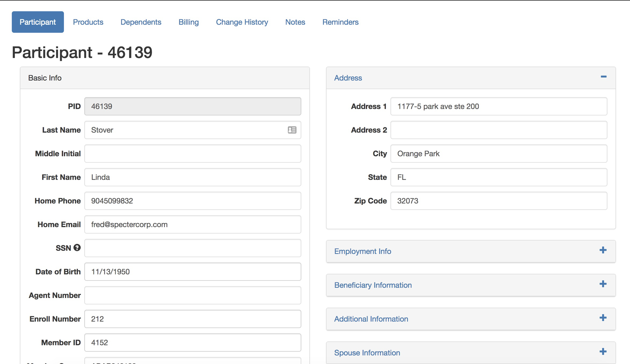Click the Address 2 empty field
The image size is (630, 364).
tap(499, 130)
